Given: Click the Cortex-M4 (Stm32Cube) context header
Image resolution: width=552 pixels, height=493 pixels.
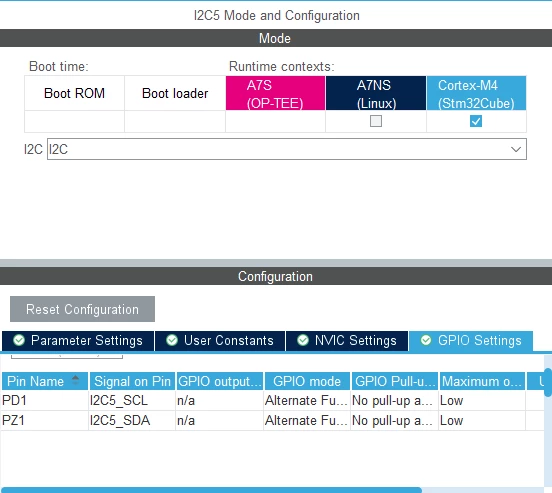Looking at the screenshot, I should click(x=476, y=93).
